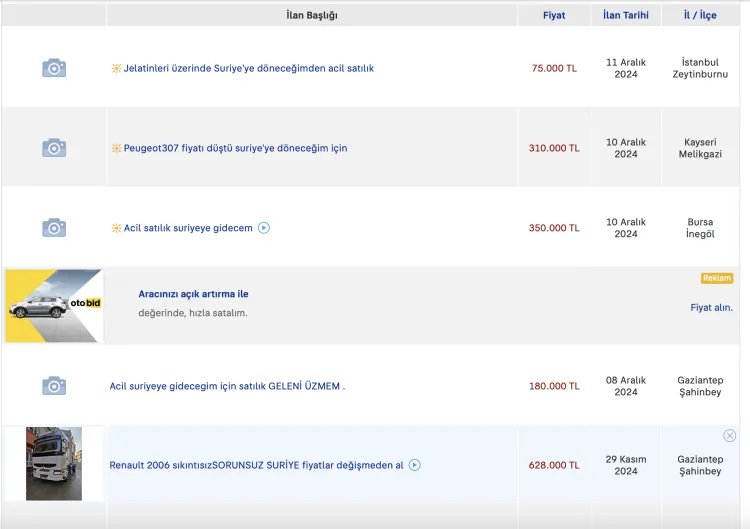
Task: Sort listings by Fiyat column header
Action: 554,15
